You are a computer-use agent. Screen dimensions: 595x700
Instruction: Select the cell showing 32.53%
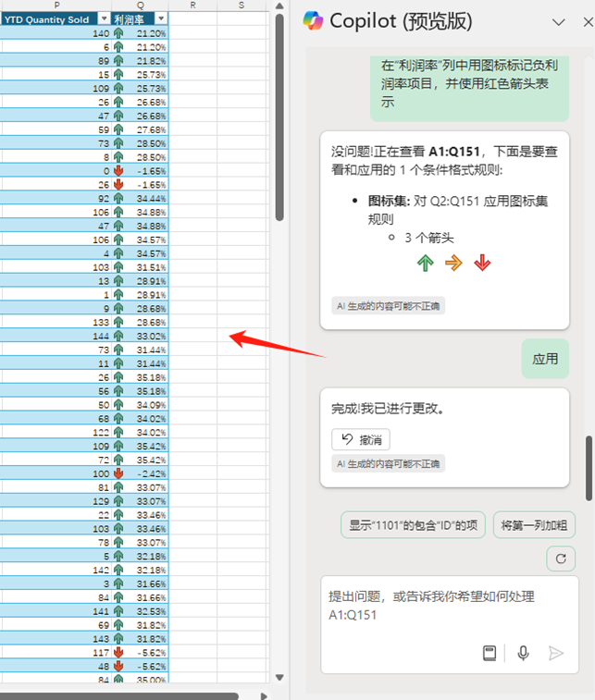click(x=140, y=611)
